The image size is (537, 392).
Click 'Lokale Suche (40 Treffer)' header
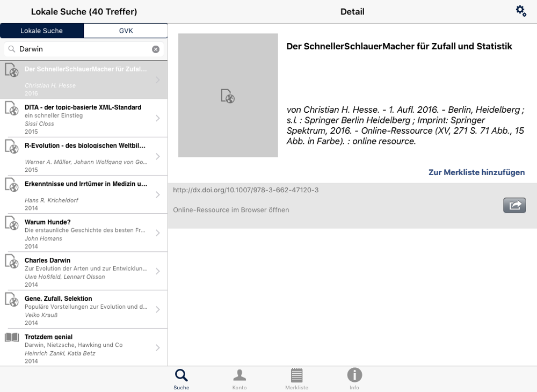84,12
